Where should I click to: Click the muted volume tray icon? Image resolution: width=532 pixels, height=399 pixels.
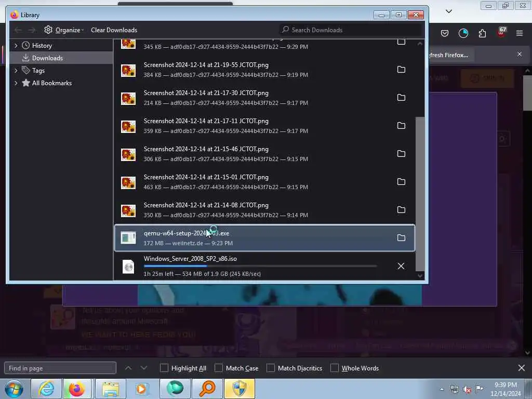467,390
